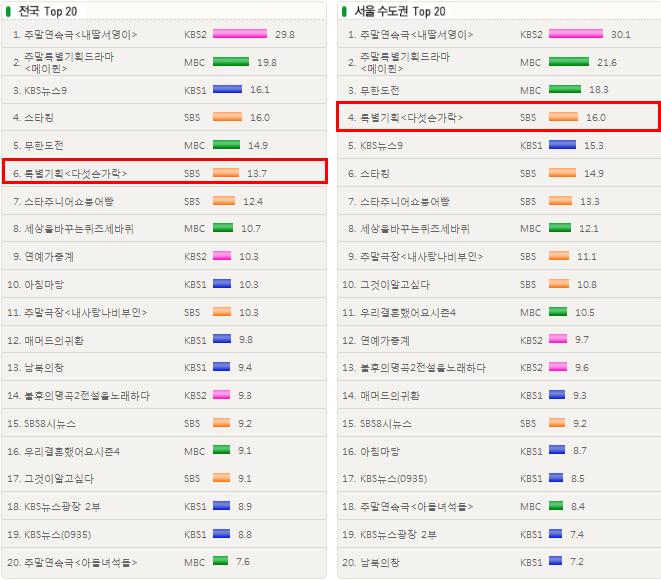Click 매머드의귀환 in the 전국 list

(x=54, y=340)
